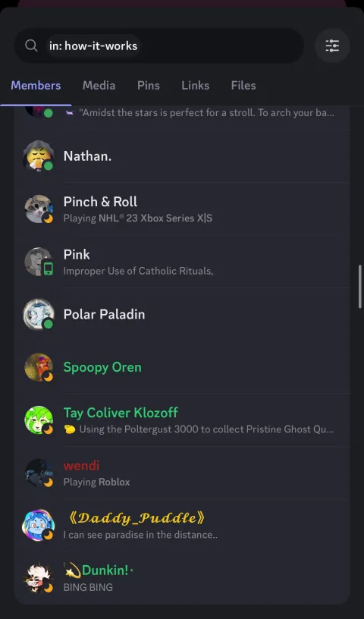Open the Files tab
364x619 pixels.
(x=243, y=86)
